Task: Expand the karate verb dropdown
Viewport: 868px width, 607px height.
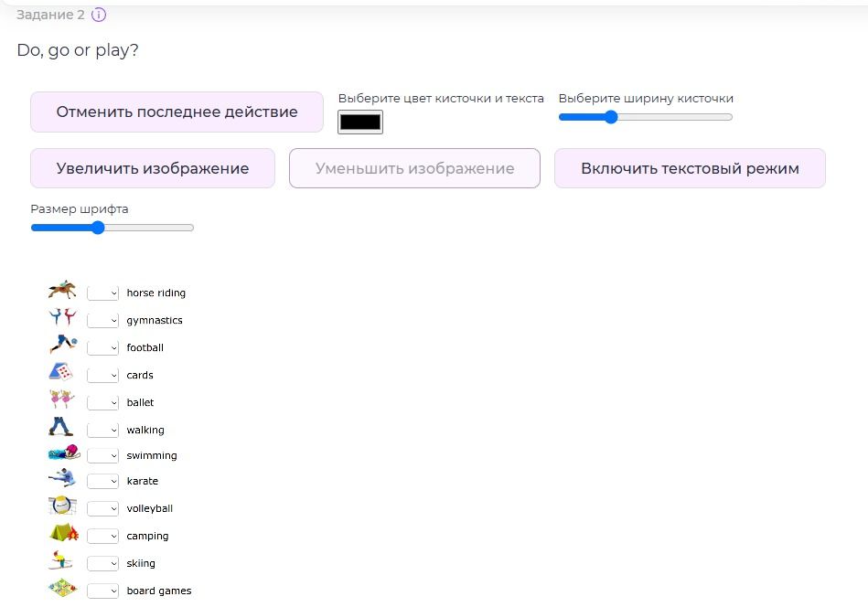Action: coord(103,481)
